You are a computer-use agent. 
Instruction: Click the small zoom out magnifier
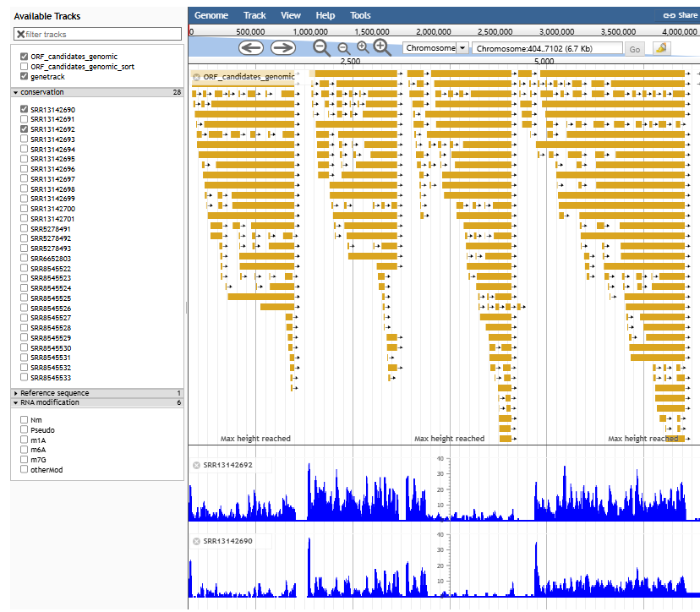[343, 49]
